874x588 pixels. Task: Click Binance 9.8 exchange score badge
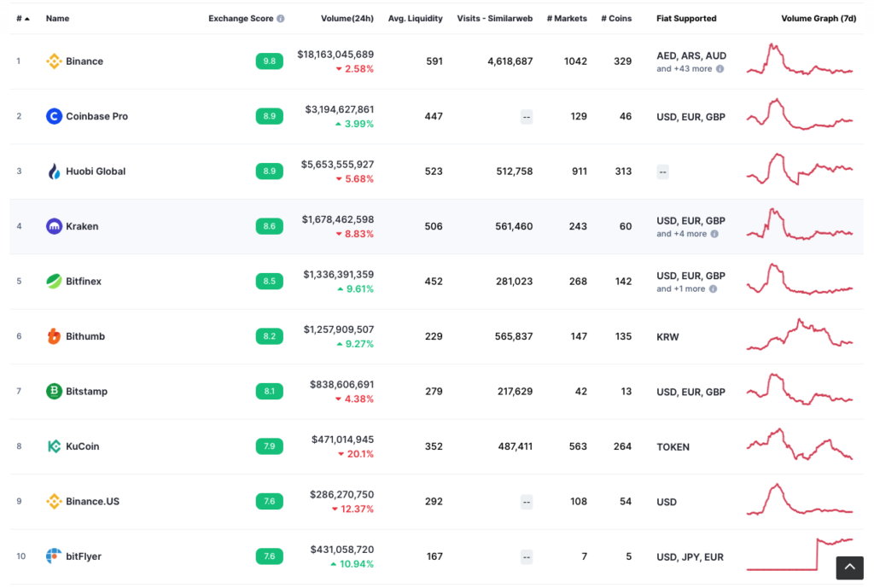coord(269,61)
